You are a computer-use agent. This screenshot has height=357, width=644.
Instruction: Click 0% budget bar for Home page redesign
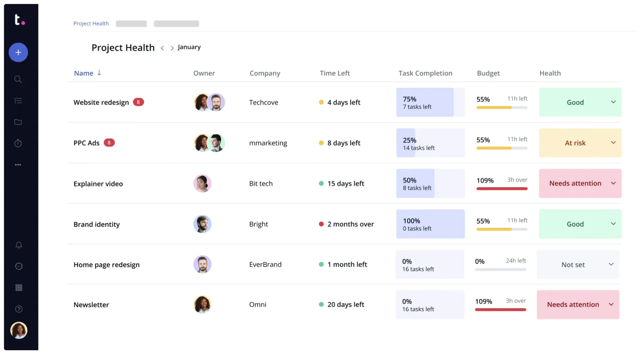[x=500, y=269]
